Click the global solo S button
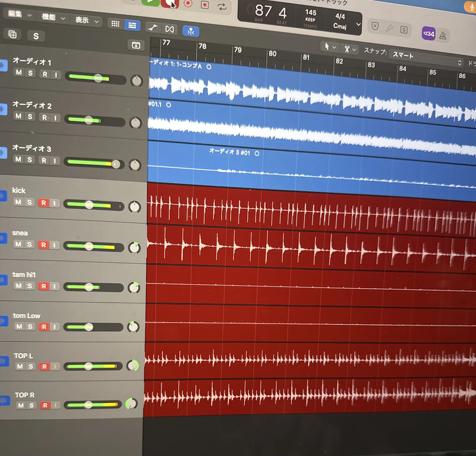 click(36, 37)
